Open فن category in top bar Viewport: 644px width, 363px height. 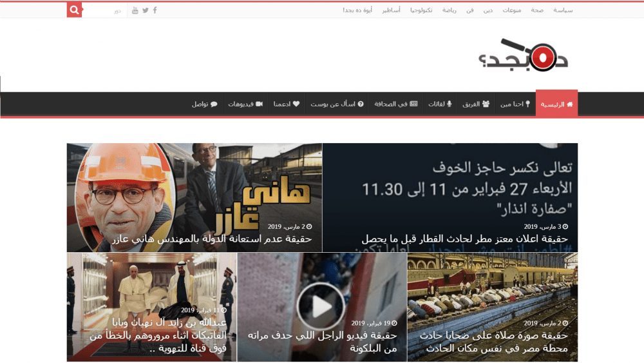[470, 10]
